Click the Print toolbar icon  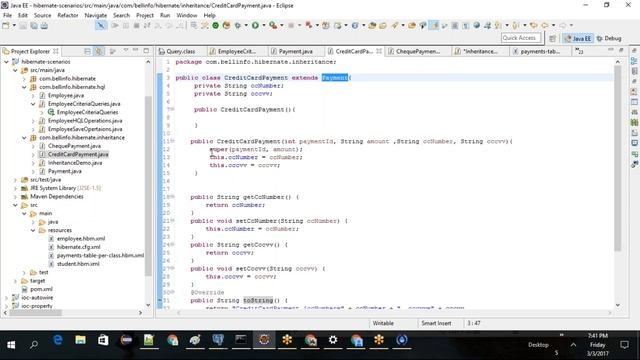44,26
